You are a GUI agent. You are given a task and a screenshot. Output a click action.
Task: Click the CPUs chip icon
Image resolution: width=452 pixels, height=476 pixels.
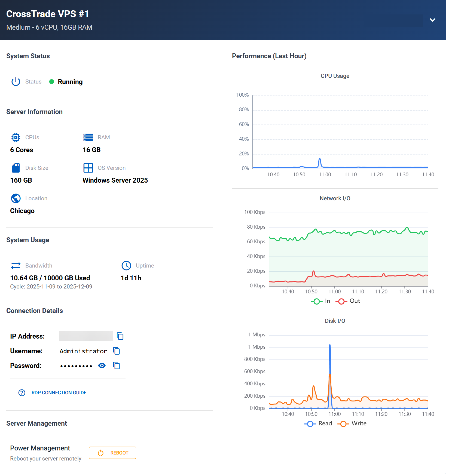[16, 137]
